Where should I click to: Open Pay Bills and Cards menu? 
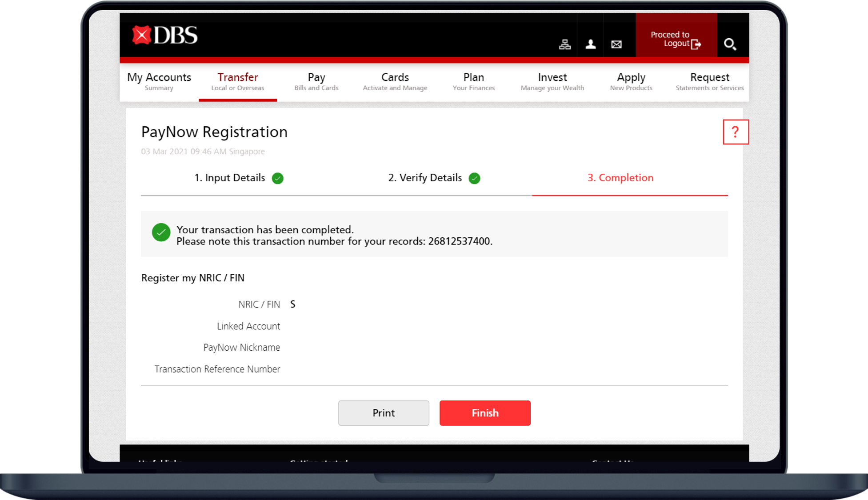tap(316, 82)
